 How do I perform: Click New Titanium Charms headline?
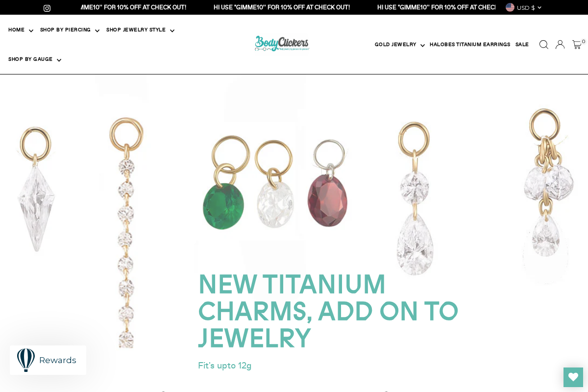[328, 311]
